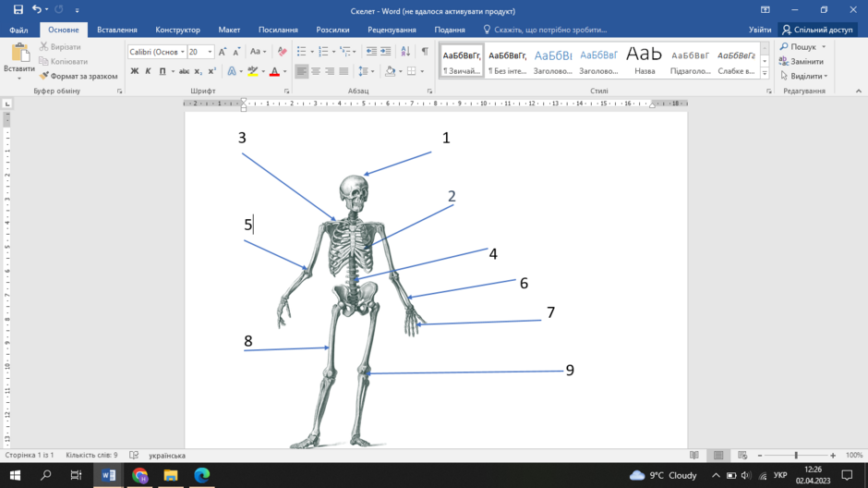This screenshot has height=488, width=868.
Task: Start a numbered list
Action: [323, 52]
